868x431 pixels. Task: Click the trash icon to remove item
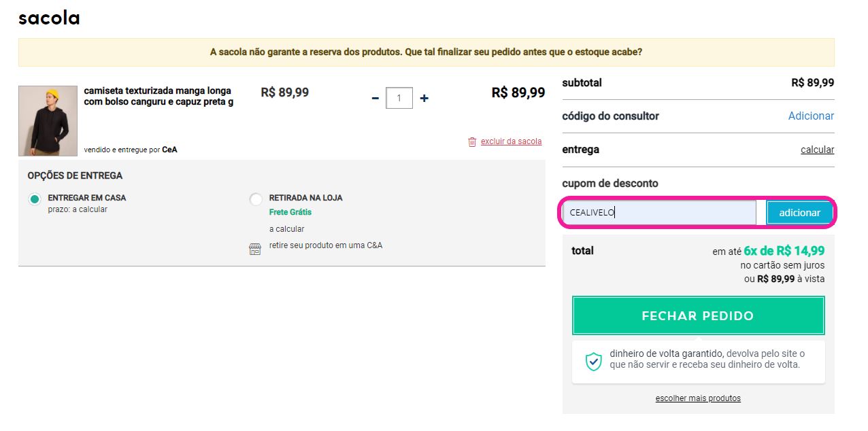pos(472,141)
